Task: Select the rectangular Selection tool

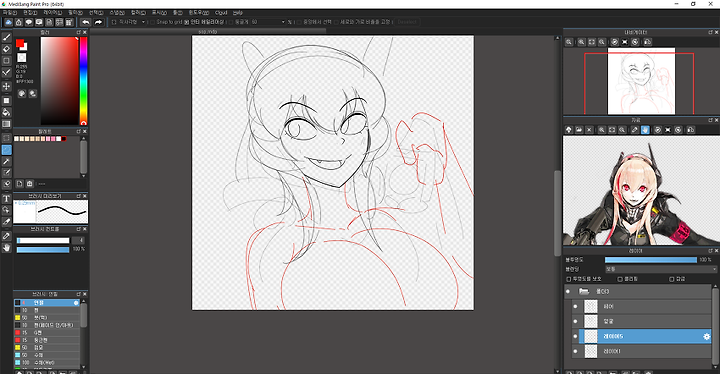Action: tap(6, 138)
